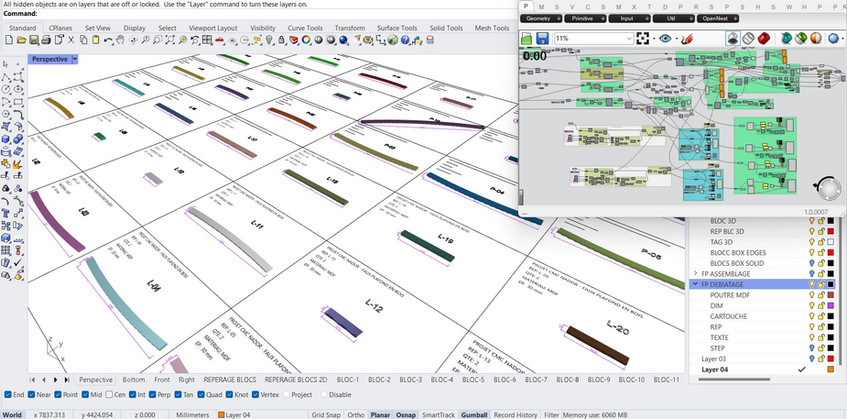Image resolution: width=847 pixels, height=419 pixels.
Task: Open the Layers stack icon in toolbar
Action: pos(294,40)
